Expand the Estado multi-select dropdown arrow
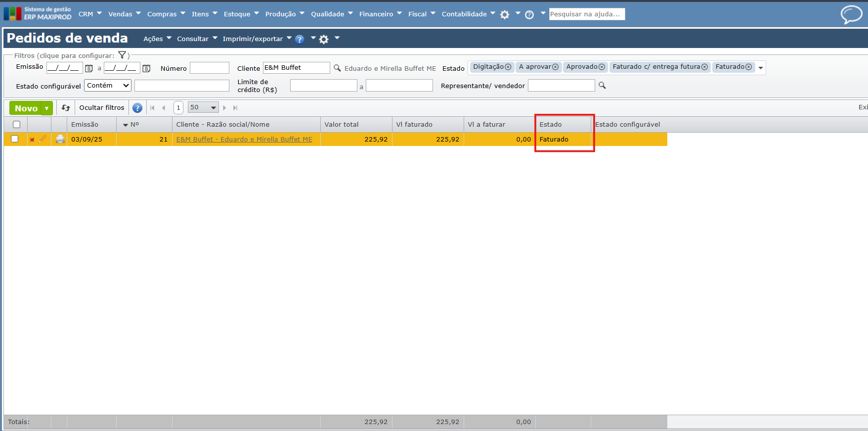The height and width of the screenshot is (431, 868). click(x=761, y=68)
